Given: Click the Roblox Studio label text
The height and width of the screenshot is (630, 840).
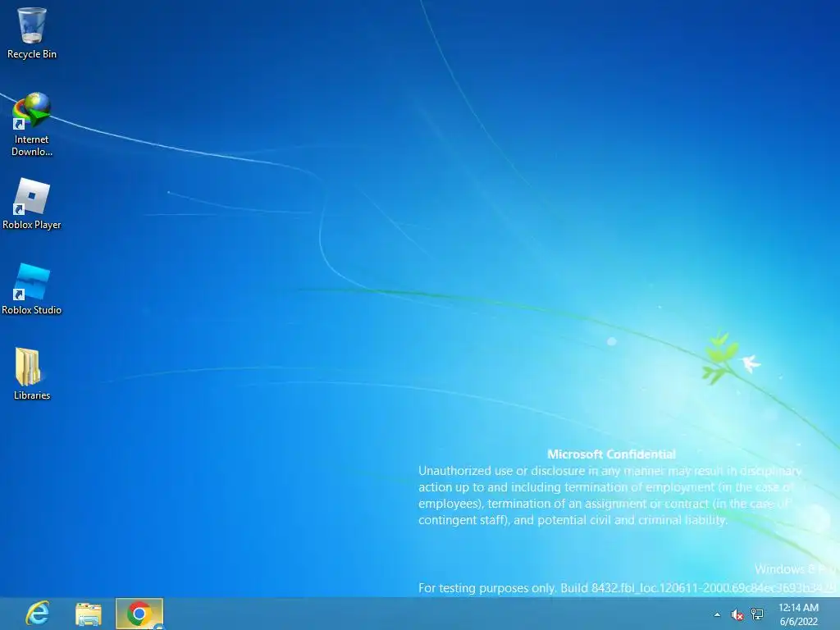Looking at the screenshot, I should click(32, 309).
